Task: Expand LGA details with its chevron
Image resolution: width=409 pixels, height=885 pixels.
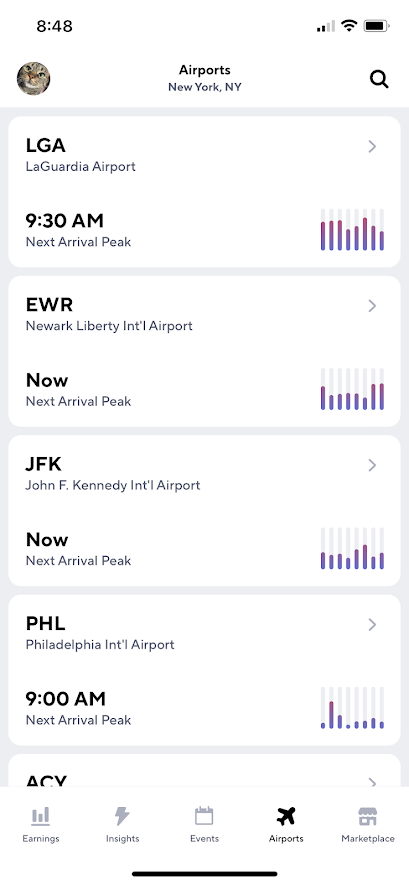Action: (372, 147)
